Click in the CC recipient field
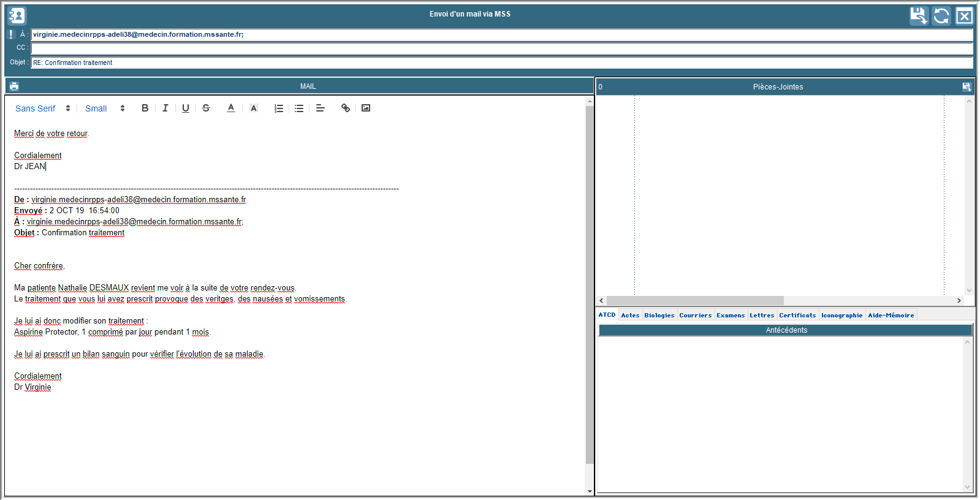 pos(501,48)
